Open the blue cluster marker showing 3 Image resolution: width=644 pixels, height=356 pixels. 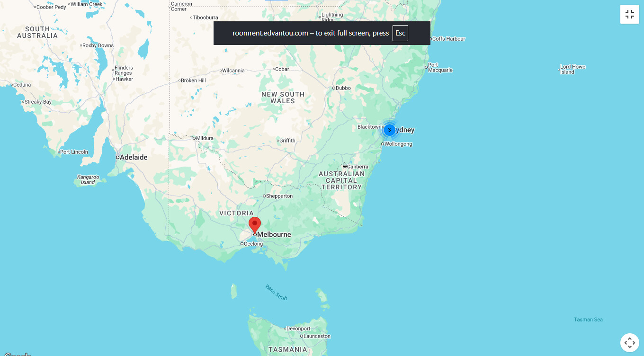(x=389, y=130)
